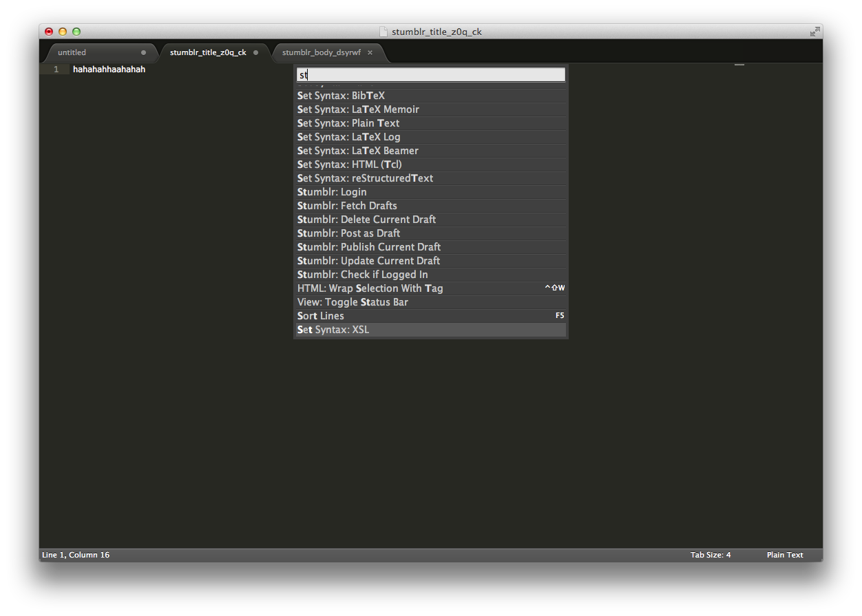Run Stumblr: Login command

(x=431, y=192)
